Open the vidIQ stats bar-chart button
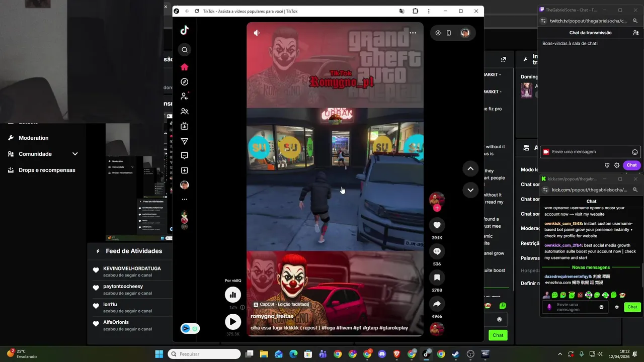Viewport: 644px width, 362px height. pyautogui.click(x=232, y=295)
